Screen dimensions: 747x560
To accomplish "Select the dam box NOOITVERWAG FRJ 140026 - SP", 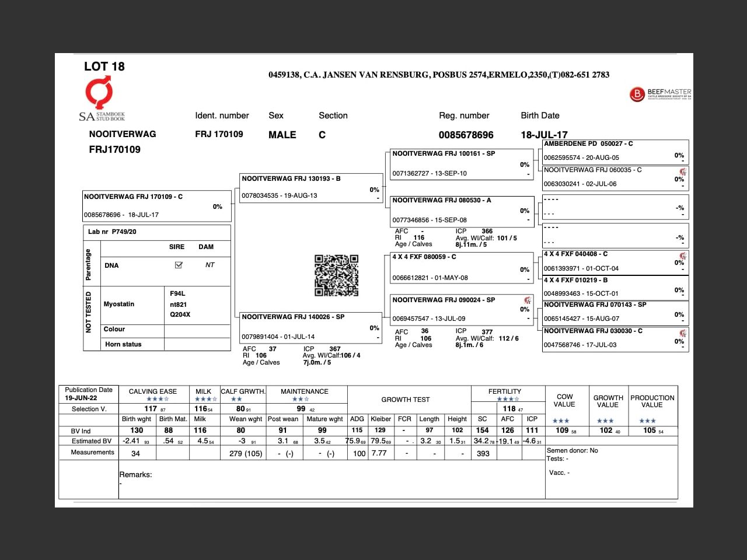I will pyautogui.click(x=311, y=327).
